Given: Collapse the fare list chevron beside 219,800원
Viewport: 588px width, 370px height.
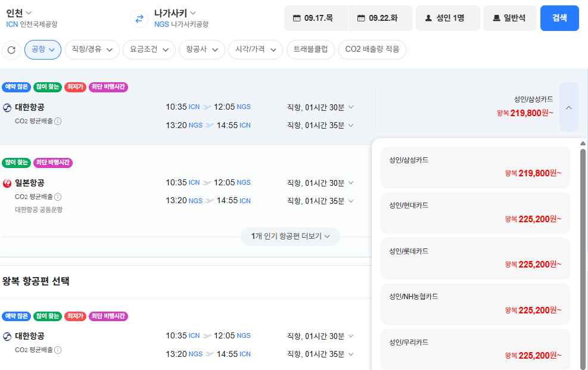Looking at the screenshot, I should click(568, 108).
